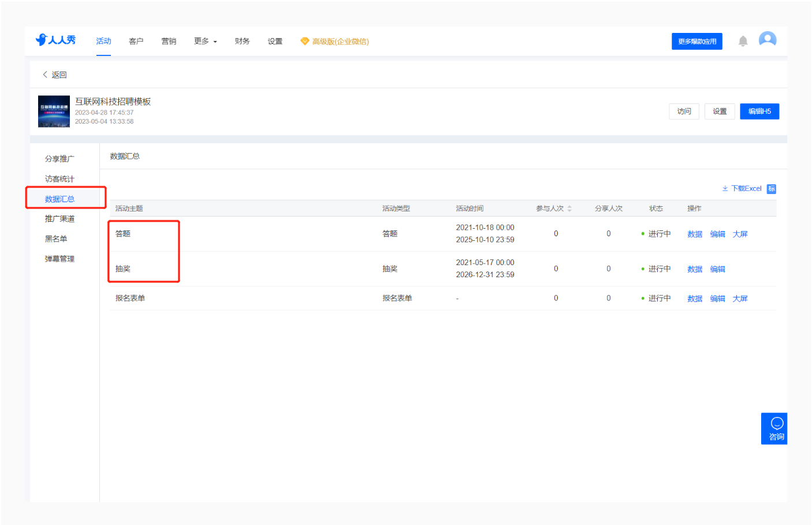Click 编辑 in the 报名表单 row
Screen dimensions: 812x525
pyautogui.click(x=717, y=299)
